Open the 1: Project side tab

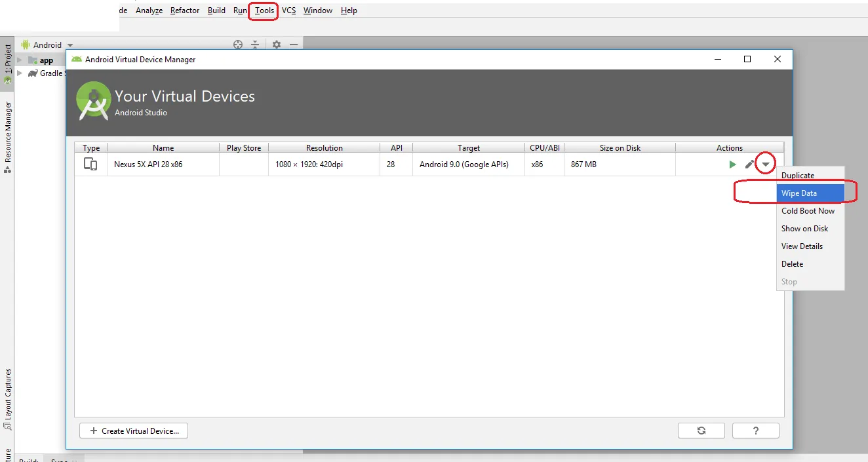click(7, 64)
